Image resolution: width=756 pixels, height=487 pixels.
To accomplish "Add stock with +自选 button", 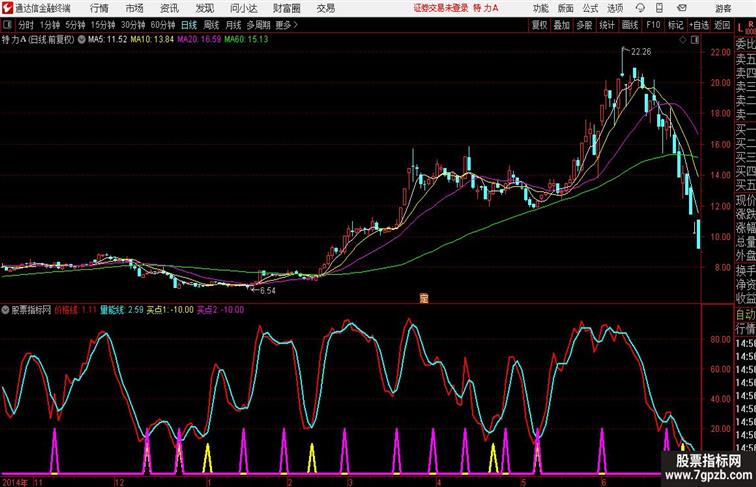I will (x=699, y=25).
